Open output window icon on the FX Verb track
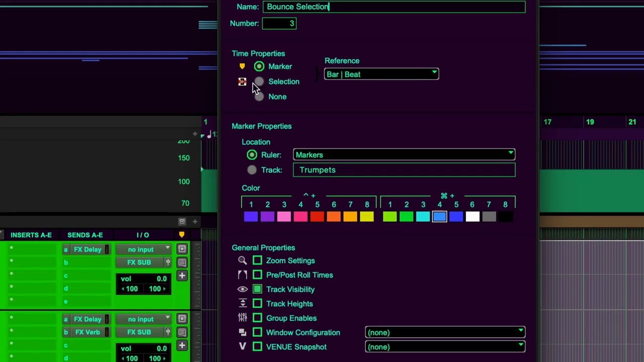This screenshot has width=644, height=362. click(x=182, y=319)
